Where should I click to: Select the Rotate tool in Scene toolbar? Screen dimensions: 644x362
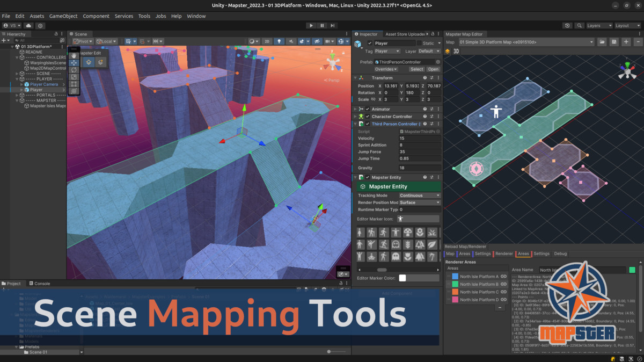tap(74, 70)
